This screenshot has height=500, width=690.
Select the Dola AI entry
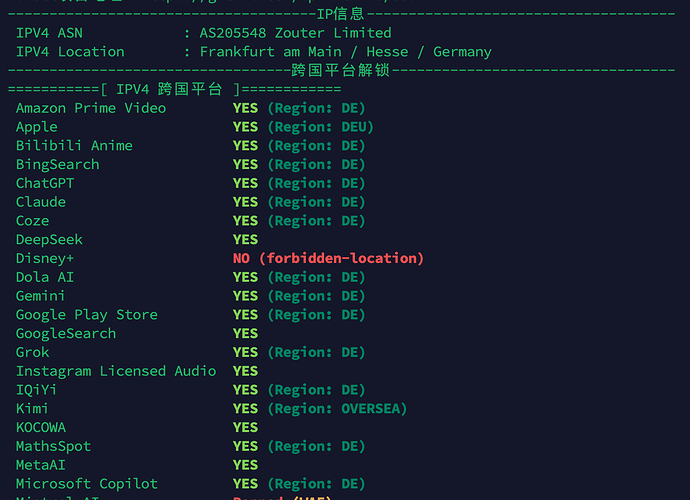point(45,277)
